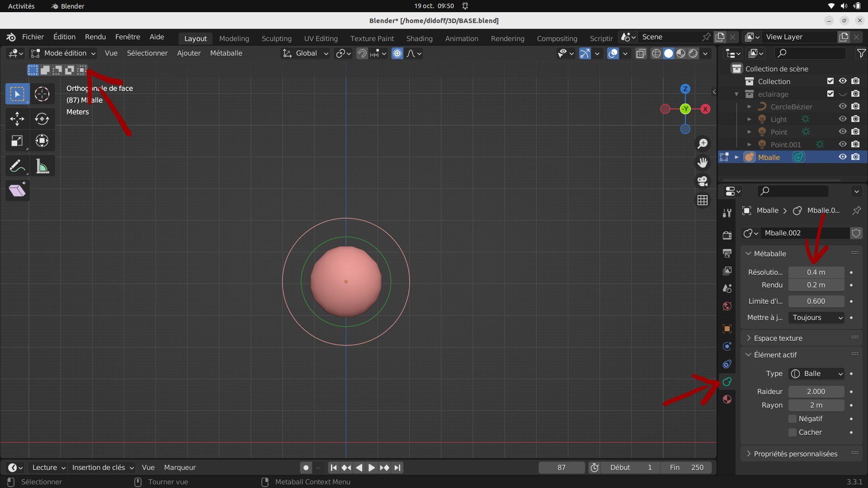This screenshot has width=868, height=488.
Task: Enable proportional editing button
Action: [x=397, y=53]
